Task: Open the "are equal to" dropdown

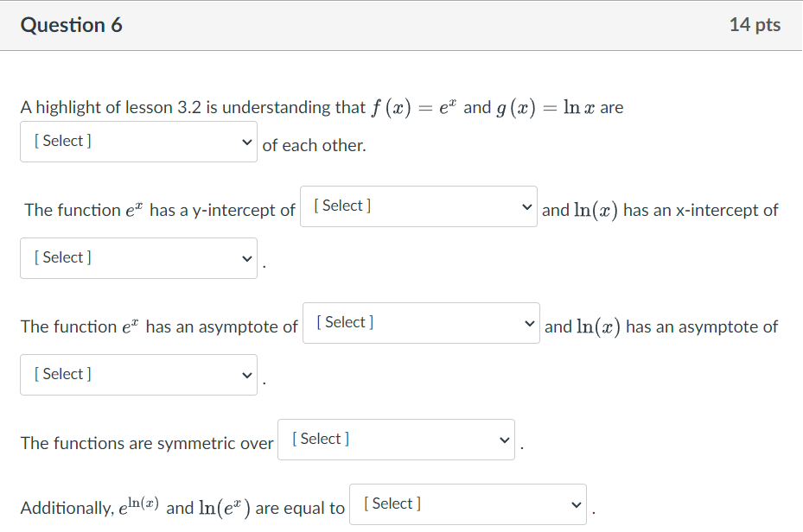Action: pyautogui.click(x=468, y=505)
